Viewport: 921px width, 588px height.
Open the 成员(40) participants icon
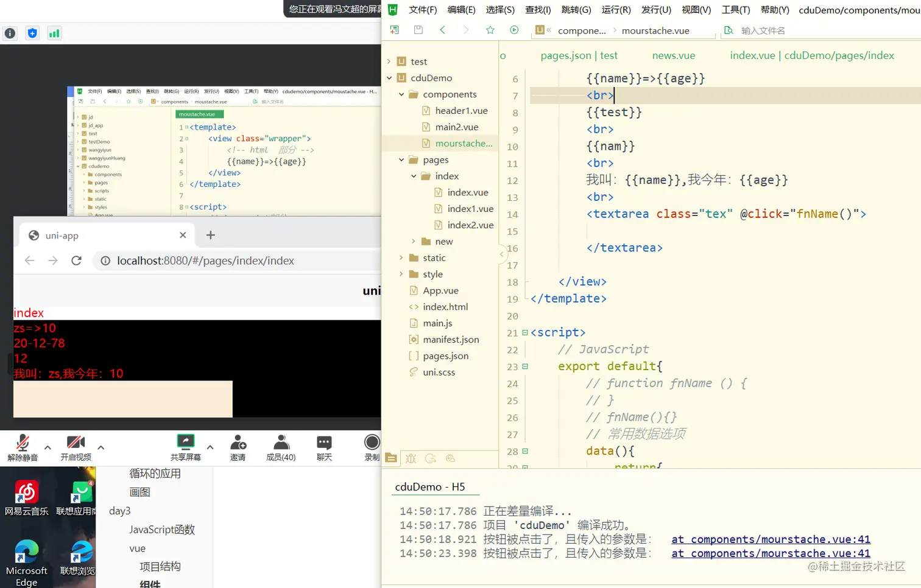point(281,442)
